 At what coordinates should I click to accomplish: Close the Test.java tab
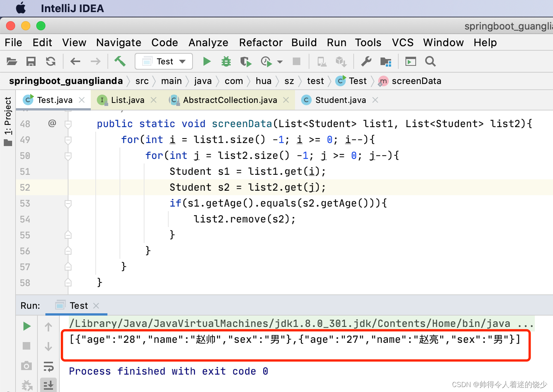point(82,100)
